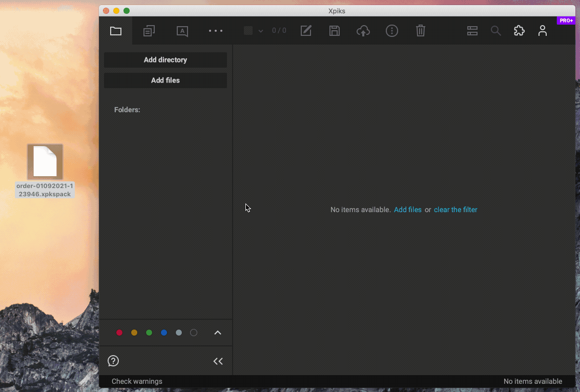Toggle the list layout view icon
The width and height of the screenshot is (580, 392).
click(472, 31)
